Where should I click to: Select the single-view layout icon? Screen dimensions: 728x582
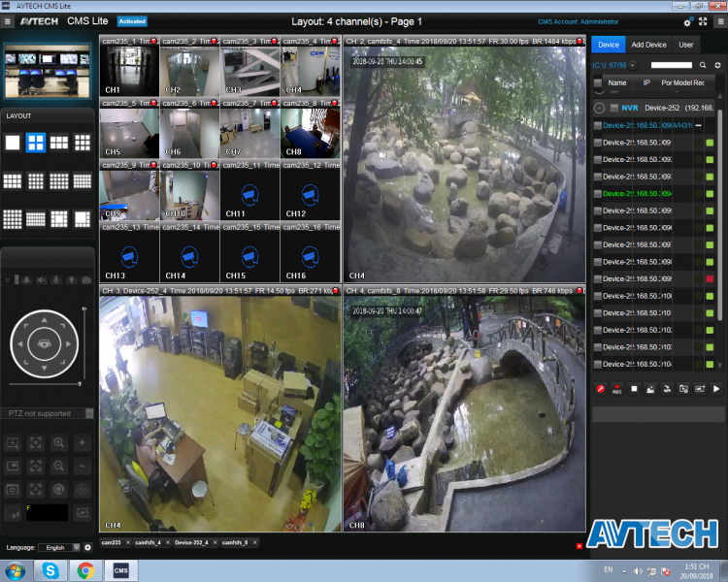point(13,143)
